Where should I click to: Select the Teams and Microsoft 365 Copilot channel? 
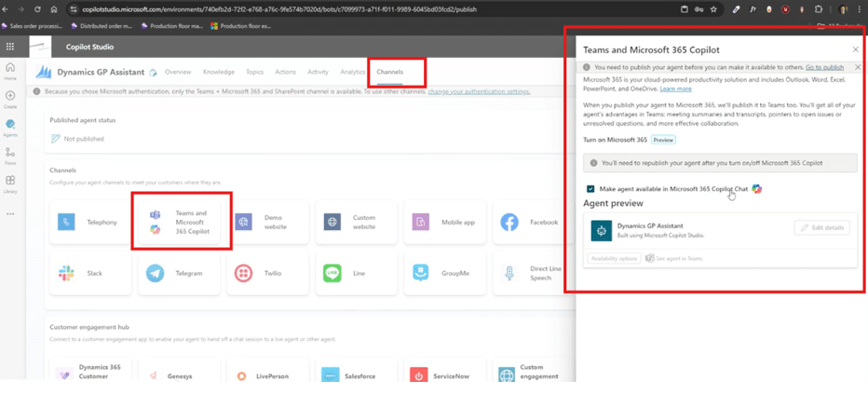pos(180,222)
